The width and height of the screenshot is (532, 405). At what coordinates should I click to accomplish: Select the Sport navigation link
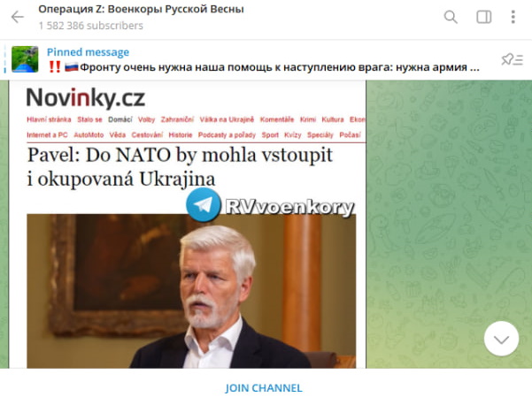[x=270, y=135]
